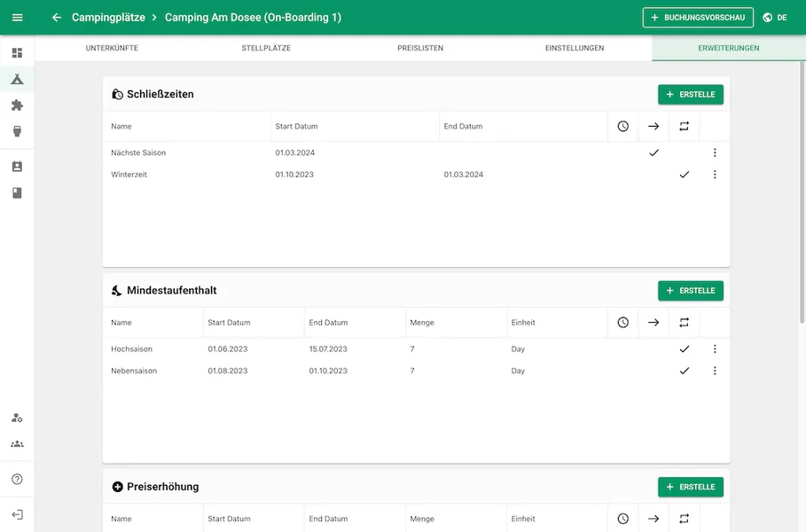Click checkmark in Nächste Saison row
806x532 pixels.
(653, 153)
